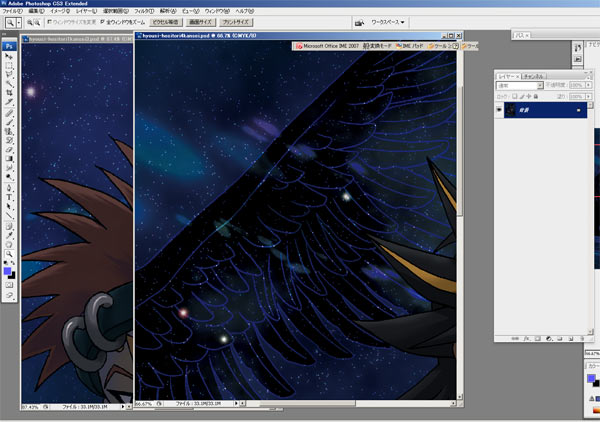Switch to the チャンネル tab
This screenshot has width=600, height=422.
click(534, 77)
